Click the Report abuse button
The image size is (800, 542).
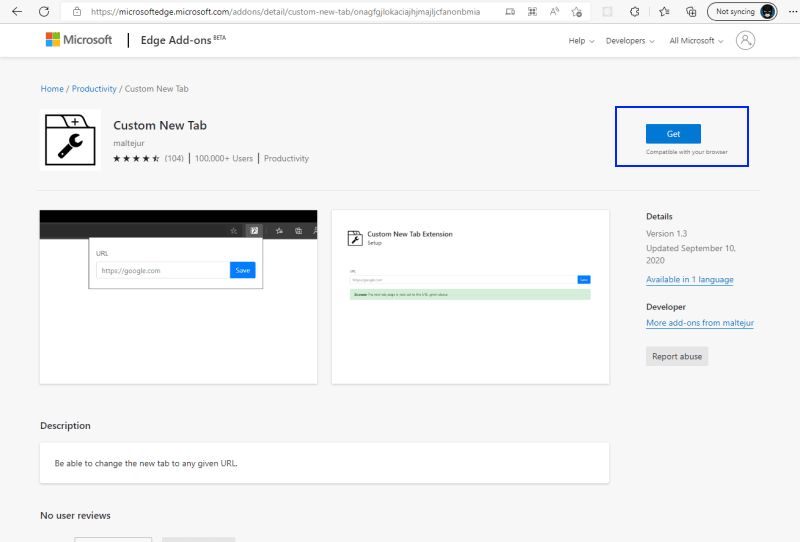click(x=677, y=356)
